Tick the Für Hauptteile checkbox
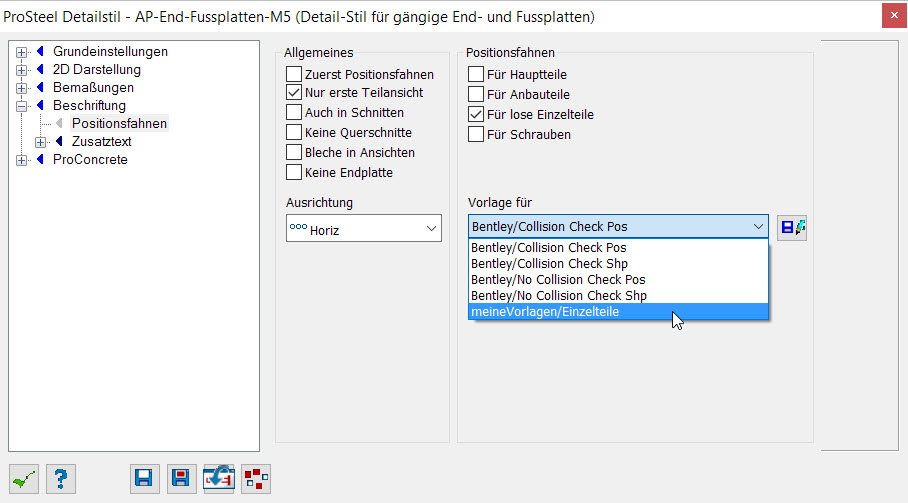 (x=476, y=74)
